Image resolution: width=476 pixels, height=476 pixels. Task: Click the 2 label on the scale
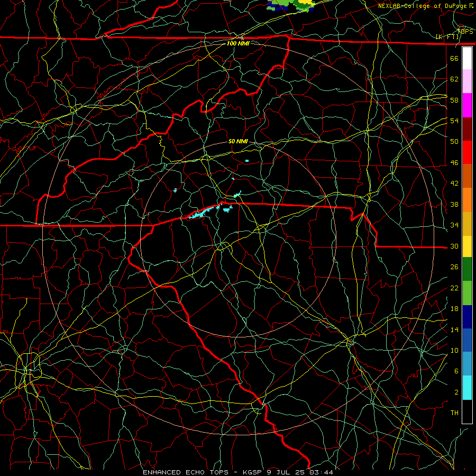click(456, 392)
